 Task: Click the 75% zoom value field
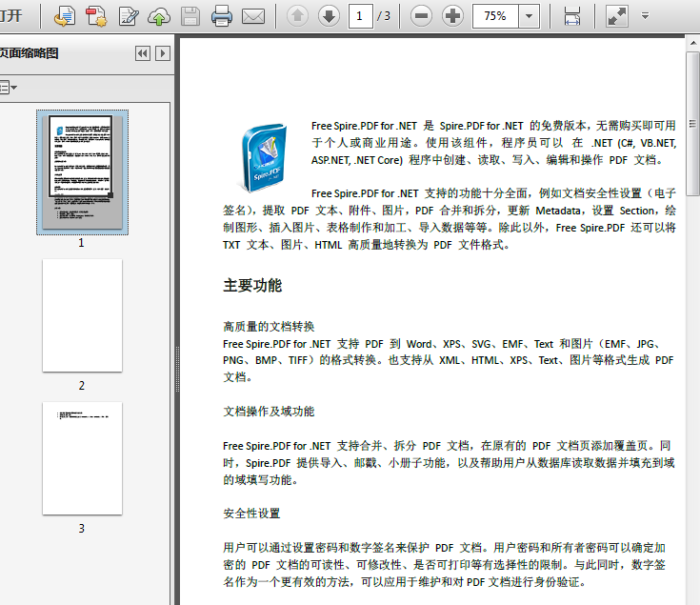pyautogui.click(x=495, y=16)
